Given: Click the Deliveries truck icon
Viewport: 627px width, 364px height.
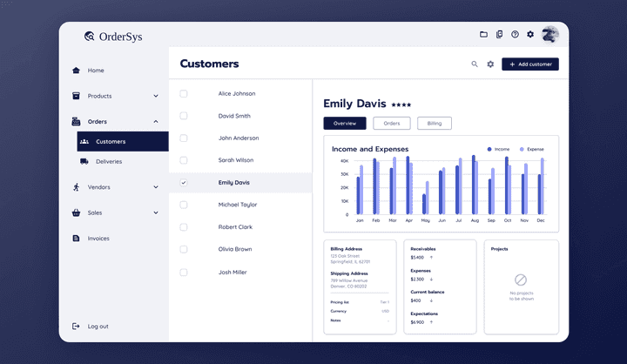Looking at the screenshot, I should [84, 162].
